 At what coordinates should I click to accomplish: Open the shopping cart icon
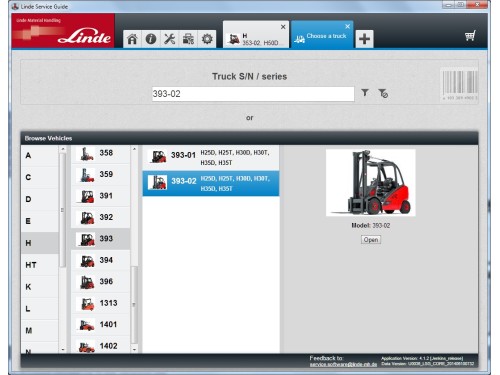coord(470,35)
